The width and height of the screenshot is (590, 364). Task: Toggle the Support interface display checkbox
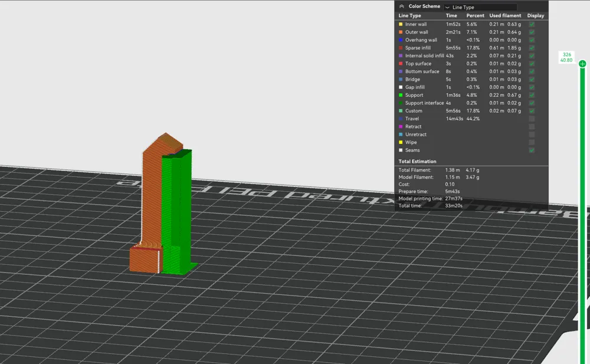coord(532,103)
